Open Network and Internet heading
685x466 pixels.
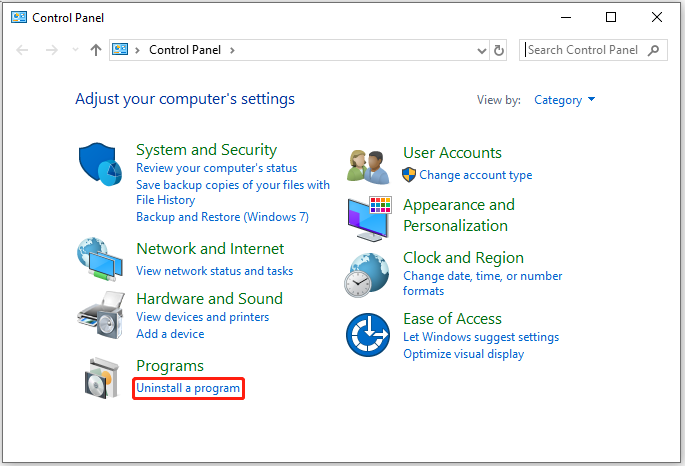[x=210, y=249]
